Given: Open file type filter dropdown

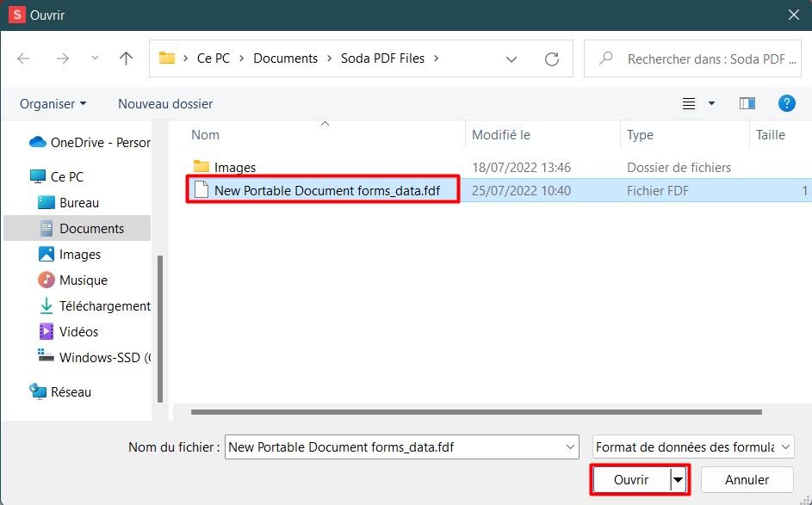Looking at the screenshot, I should pos(693,447).
